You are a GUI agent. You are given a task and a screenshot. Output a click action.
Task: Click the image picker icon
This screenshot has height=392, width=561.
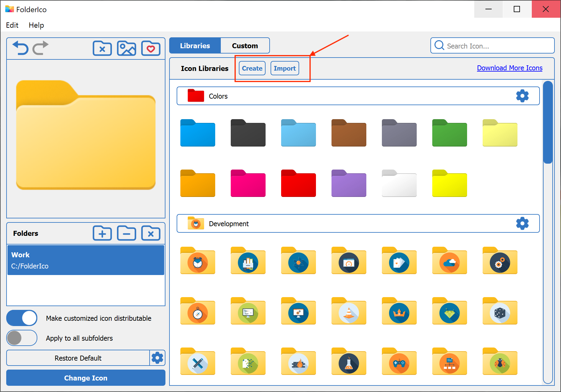(x=126, y=49)
